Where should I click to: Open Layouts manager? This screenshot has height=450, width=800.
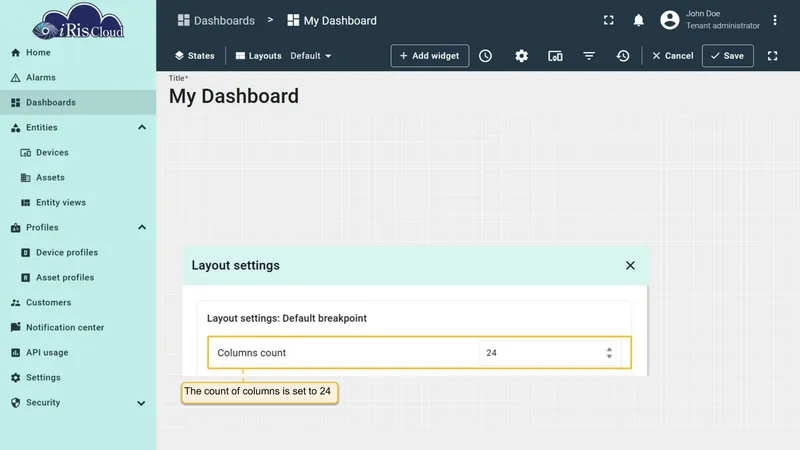coord(259,56)
